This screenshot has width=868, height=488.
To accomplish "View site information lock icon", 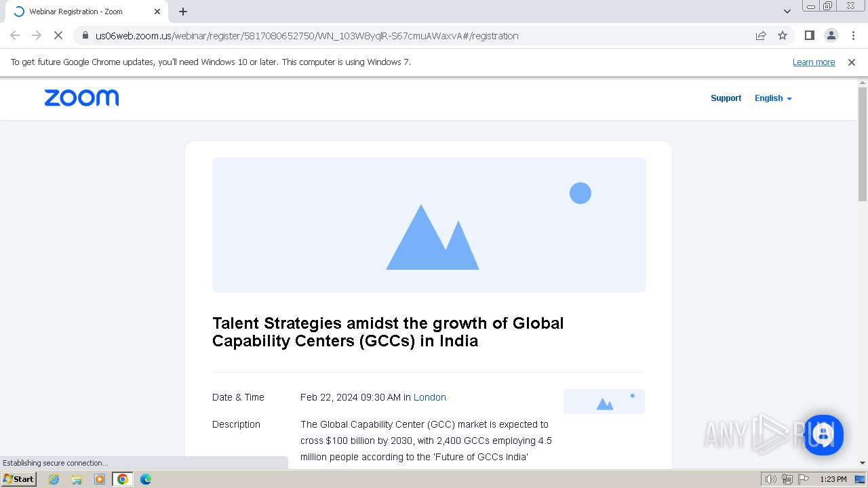I will 85,36.
